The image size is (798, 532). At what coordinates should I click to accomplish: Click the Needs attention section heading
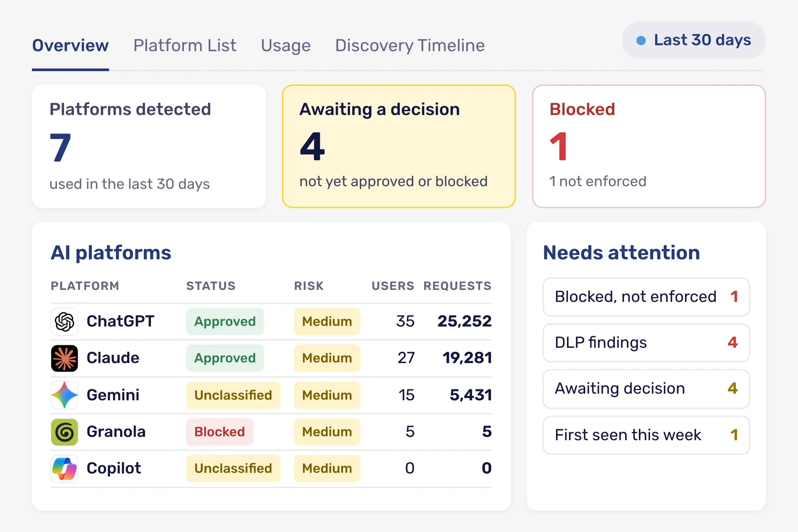(621, 253)
